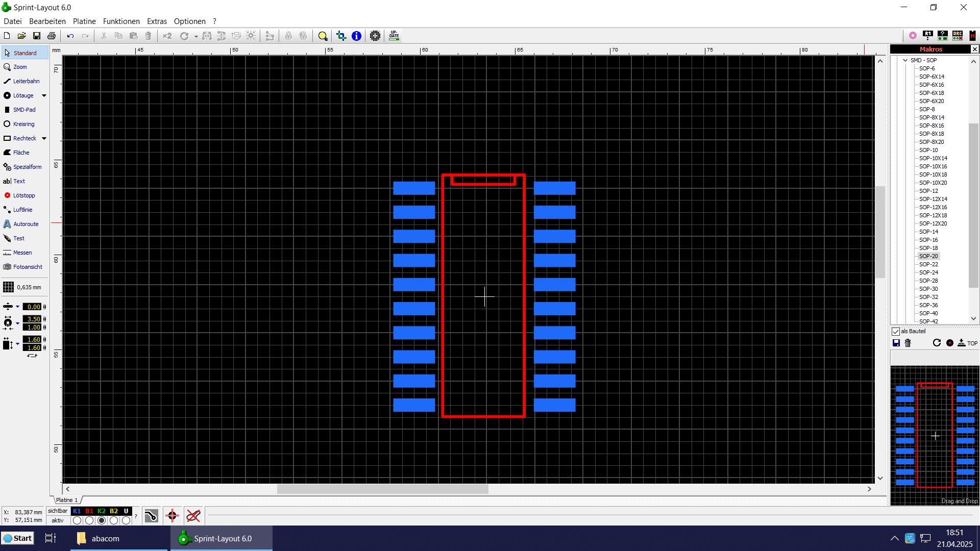Set B1 layer as active radio
The height and width of the screenshot is (551, 980).
[89, 520]
